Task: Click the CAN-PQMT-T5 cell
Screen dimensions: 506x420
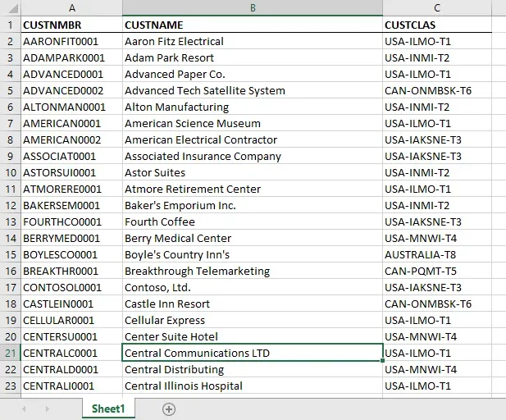Action: (437, 271)
